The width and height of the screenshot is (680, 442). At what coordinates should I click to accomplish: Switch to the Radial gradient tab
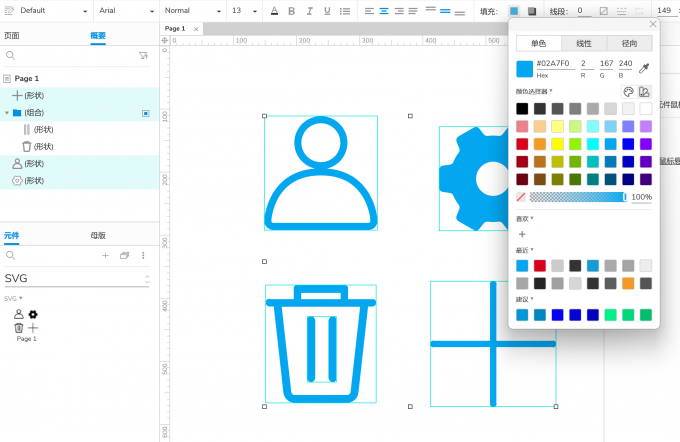[629, 43]
